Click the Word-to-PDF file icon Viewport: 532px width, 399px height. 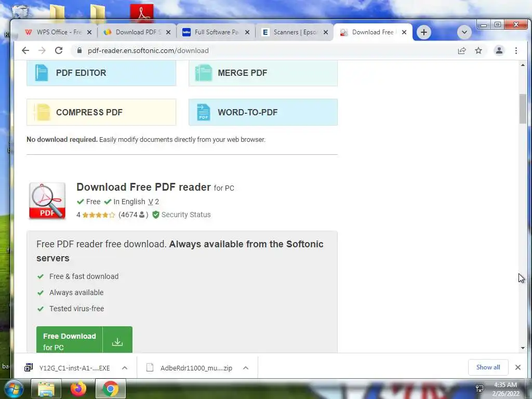tap(204, 112)
